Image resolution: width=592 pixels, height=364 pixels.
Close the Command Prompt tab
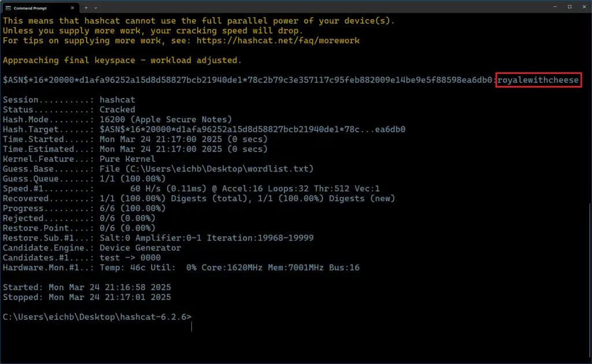click(x=72, y=8)
